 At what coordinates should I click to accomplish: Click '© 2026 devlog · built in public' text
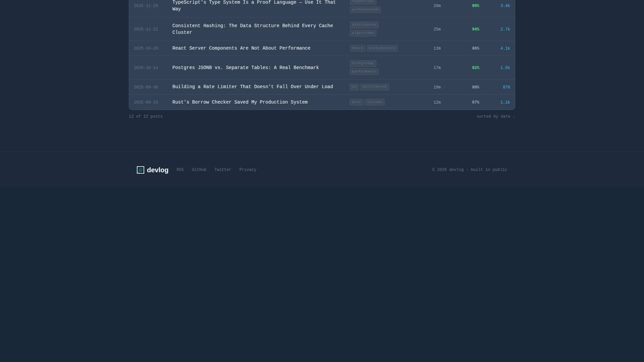point(470,170)
